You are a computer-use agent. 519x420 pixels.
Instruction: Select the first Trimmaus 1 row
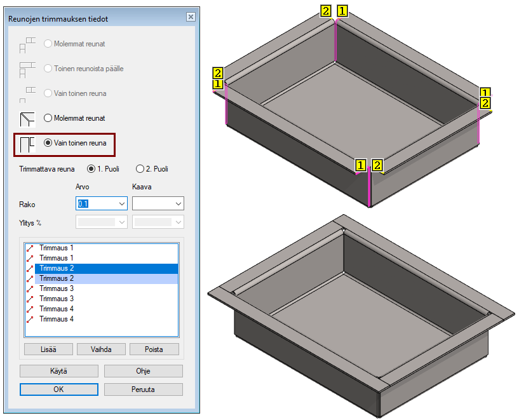click(102, 248)
